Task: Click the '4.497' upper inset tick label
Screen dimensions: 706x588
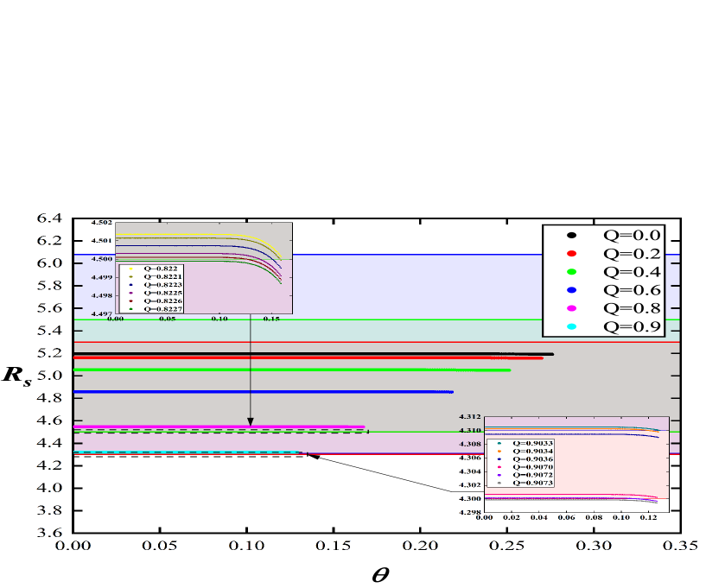Action: click(x=101, y=313)
